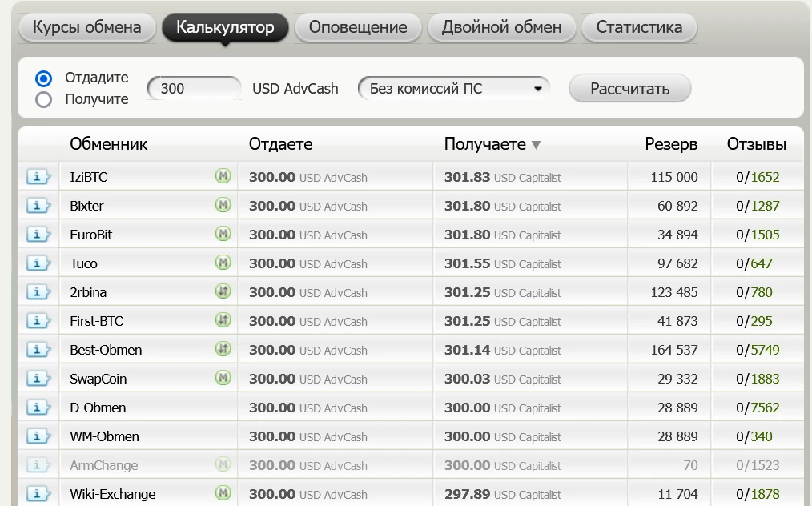Click the green M badge beside EuroBit
812x506 pixels.
click(223, 234)
